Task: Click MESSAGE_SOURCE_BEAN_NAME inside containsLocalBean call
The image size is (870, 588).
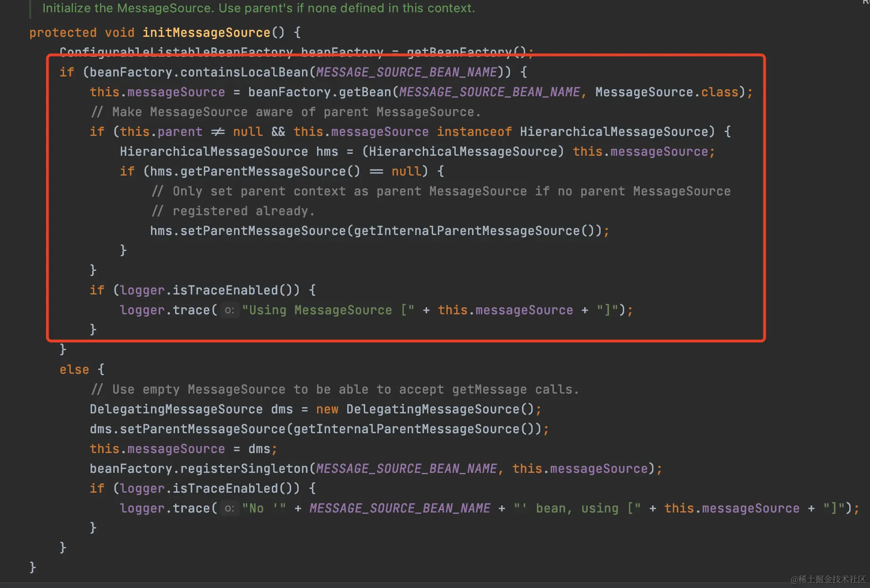Action: pos(406,72)
